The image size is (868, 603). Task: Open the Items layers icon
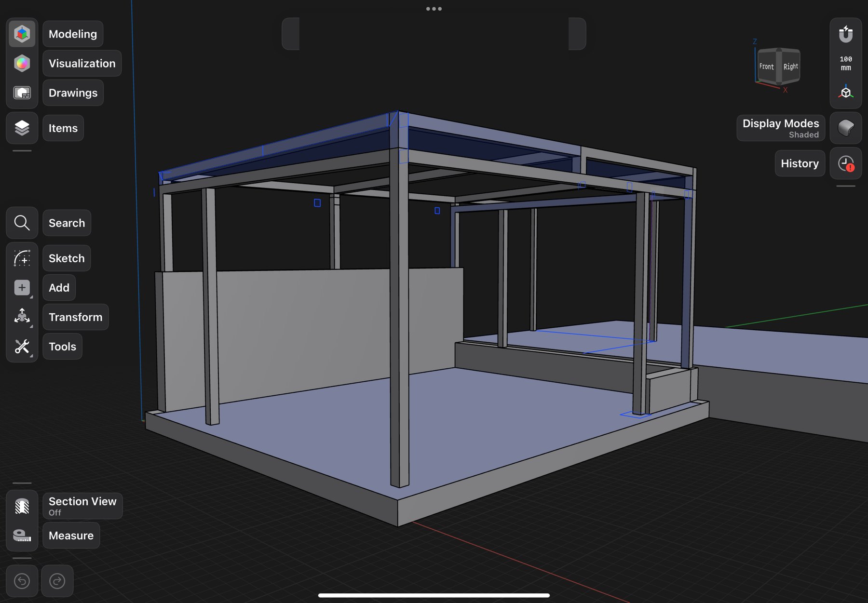pyautogui.click(x=22, y=128)
